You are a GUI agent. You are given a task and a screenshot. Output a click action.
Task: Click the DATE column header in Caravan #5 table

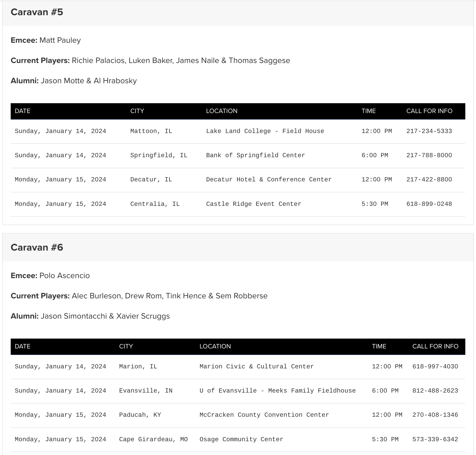pos(23,111)
